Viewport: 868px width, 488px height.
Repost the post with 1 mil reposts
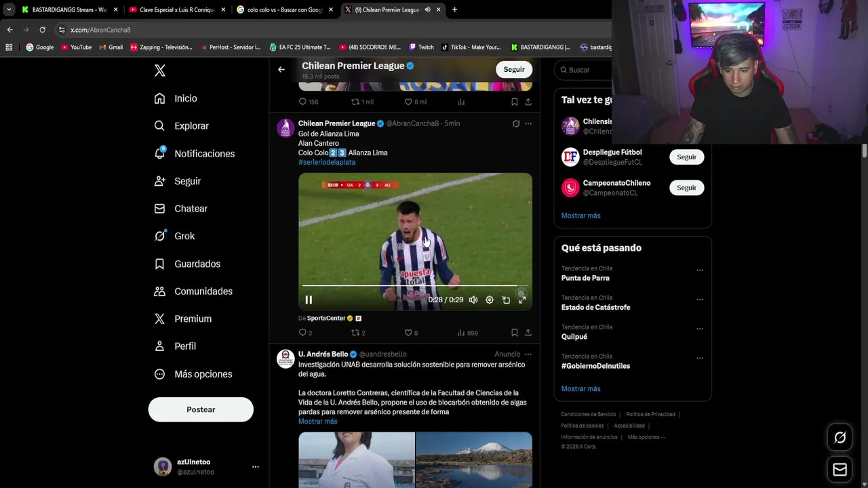pos(362,102)
